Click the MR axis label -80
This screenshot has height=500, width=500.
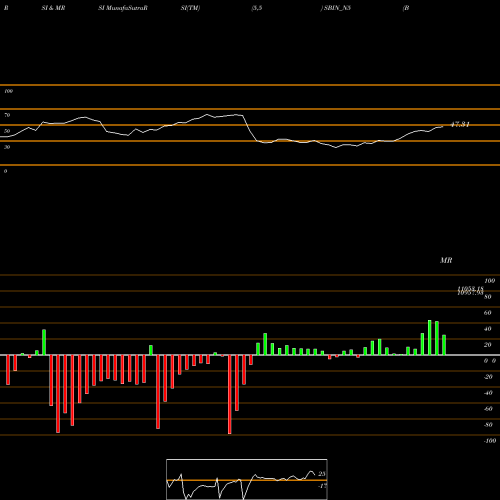click(x=488, y=425)
